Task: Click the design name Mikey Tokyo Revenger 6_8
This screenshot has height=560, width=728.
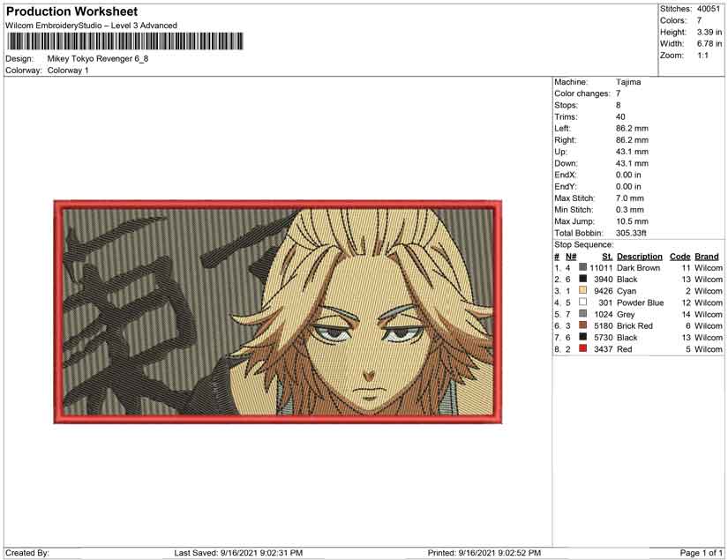Action: (98, 59)
